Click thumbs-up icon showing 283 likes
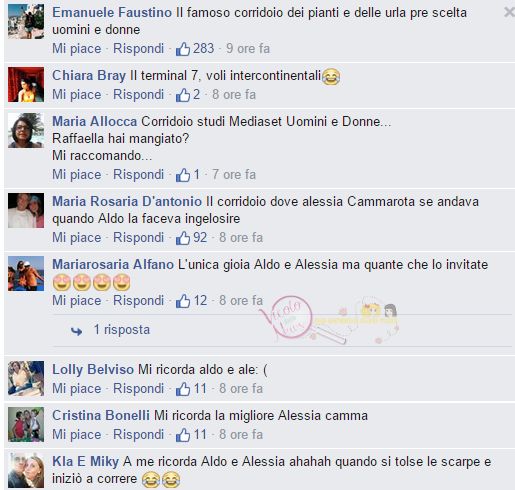Viewport: 515px width, 490px height. click(183, 49)
